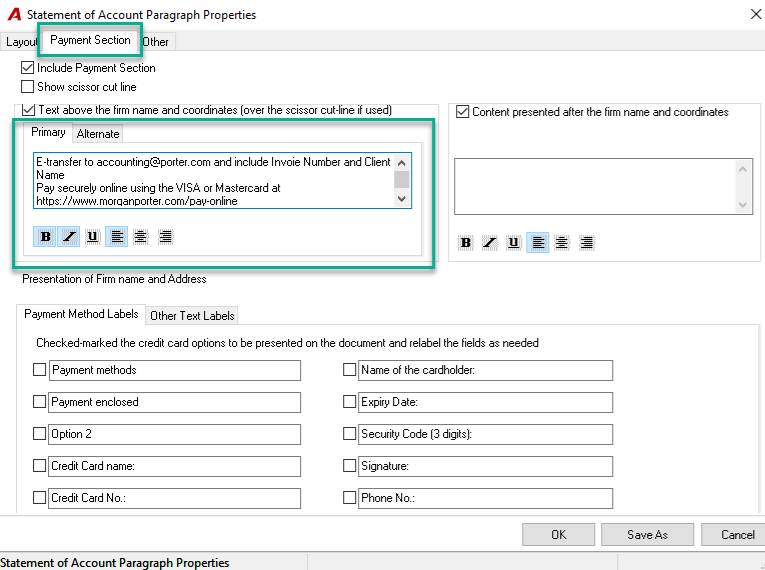Screen dimensions: 765x570
Task: Click the Payment methods label field
Action: click(x=175, y=370)
